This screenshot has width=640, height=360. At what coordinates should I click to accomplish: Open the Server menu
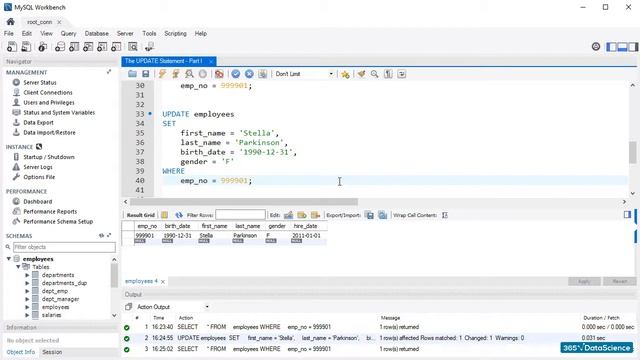(125, 33)
